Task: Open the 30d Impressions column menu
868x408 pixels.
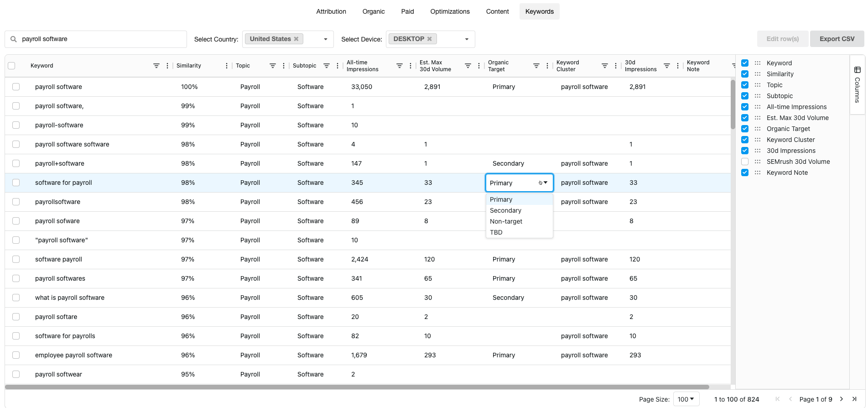Action: click(678, 66)
